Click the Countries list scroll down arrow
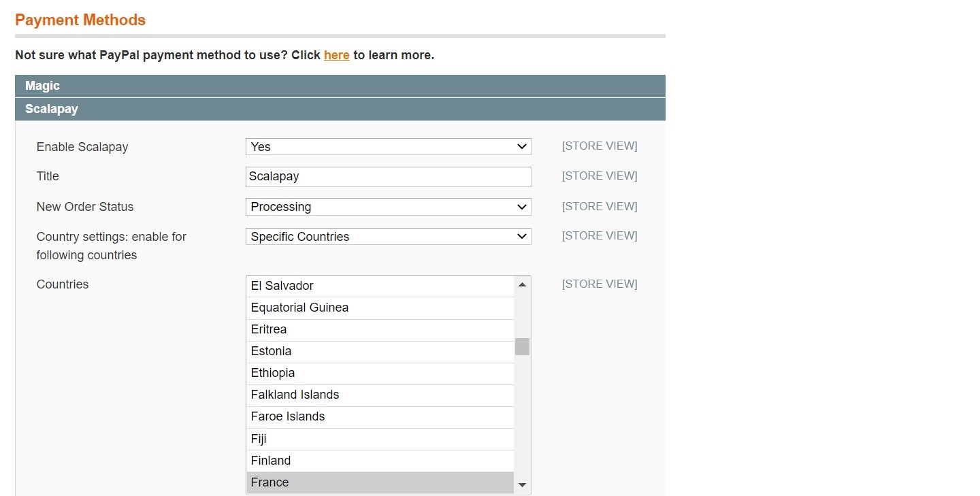Image resolution: width=980 pixels, height=496 pixels. coord(522,485)
